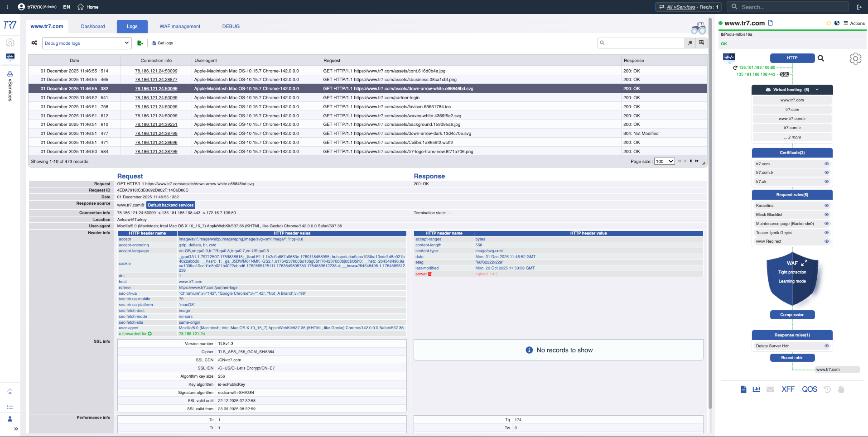
Task: Click the Compression button
Action: click(792, 315)
